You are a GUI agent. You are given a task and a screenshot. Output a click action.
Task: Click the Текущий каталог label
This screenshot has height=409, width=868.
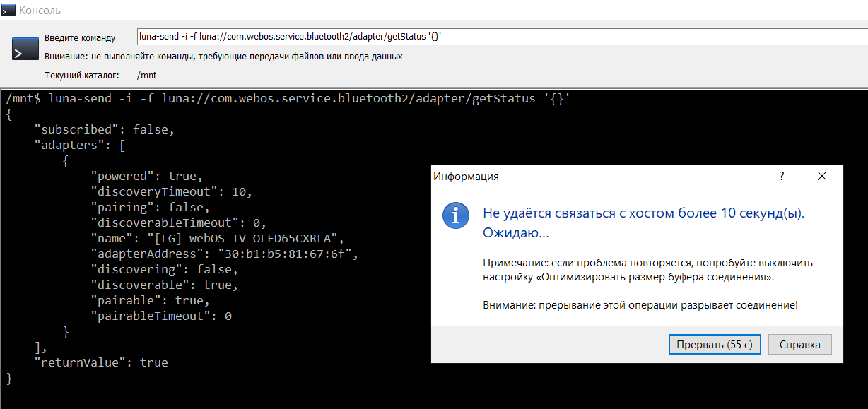81,75
